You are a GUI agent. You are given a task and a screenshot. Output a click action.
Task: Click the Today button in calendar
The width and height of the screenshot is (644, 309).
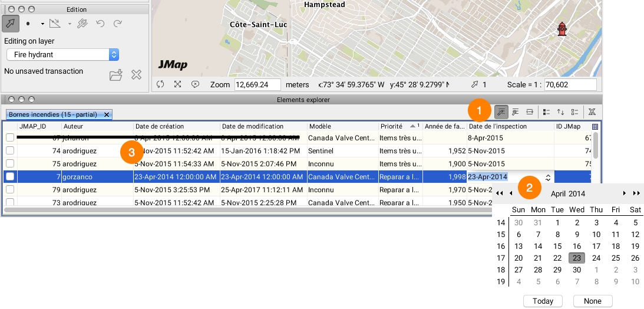pyautogui.click(x=543, y=301)
